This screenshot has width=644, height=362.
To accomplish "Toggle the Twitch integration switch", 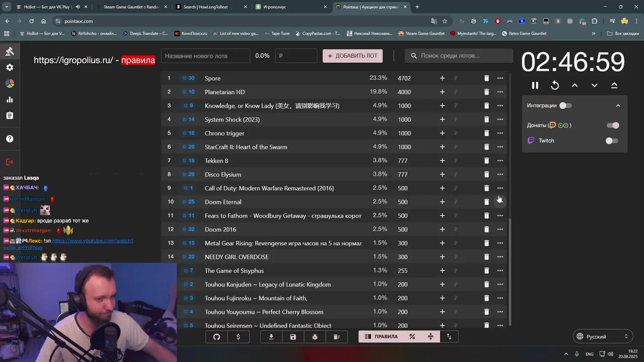I will point(612,141).
